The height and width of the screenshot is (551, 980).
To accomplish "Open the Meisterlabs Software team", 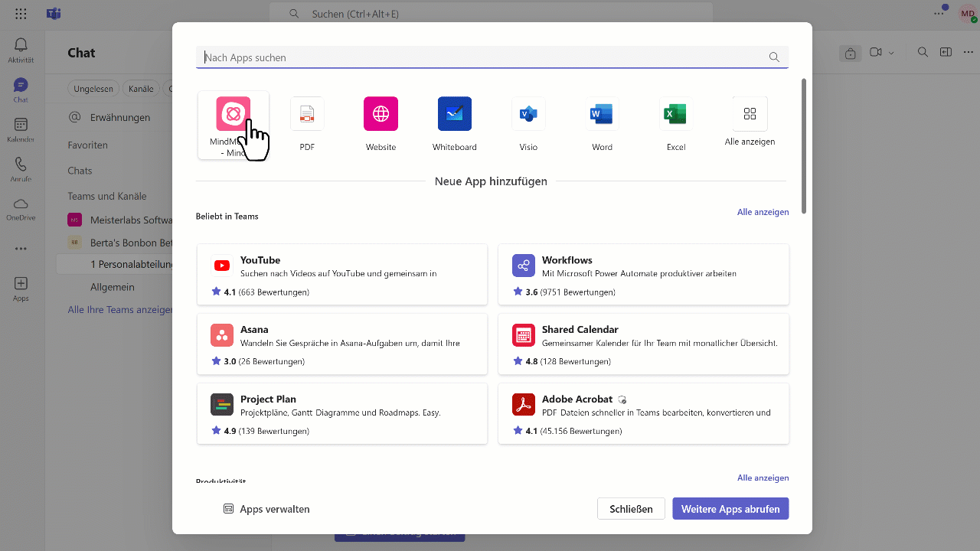I will pyautogui.click(x=119, y=220).
